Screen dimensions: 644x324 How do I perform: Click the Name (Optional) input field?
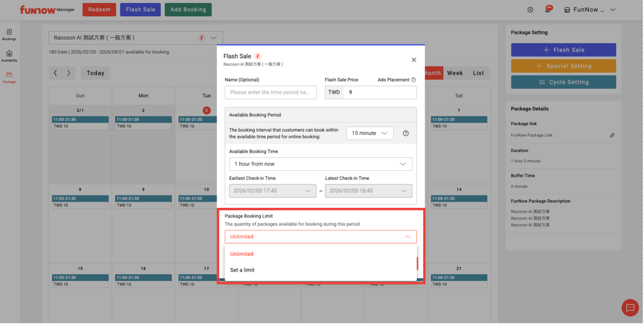pos(270,92)
